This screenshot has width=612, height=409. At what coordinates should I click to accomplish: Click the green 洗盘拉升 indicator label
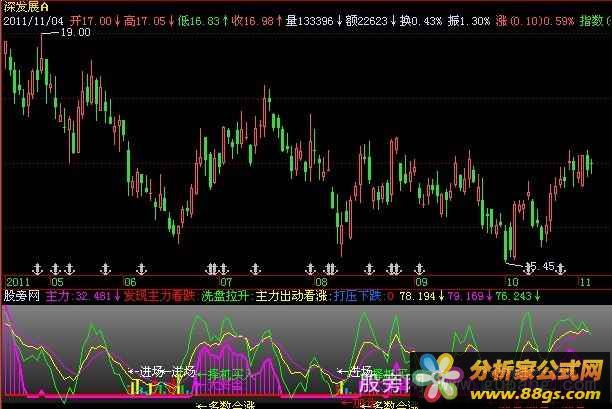225,296
